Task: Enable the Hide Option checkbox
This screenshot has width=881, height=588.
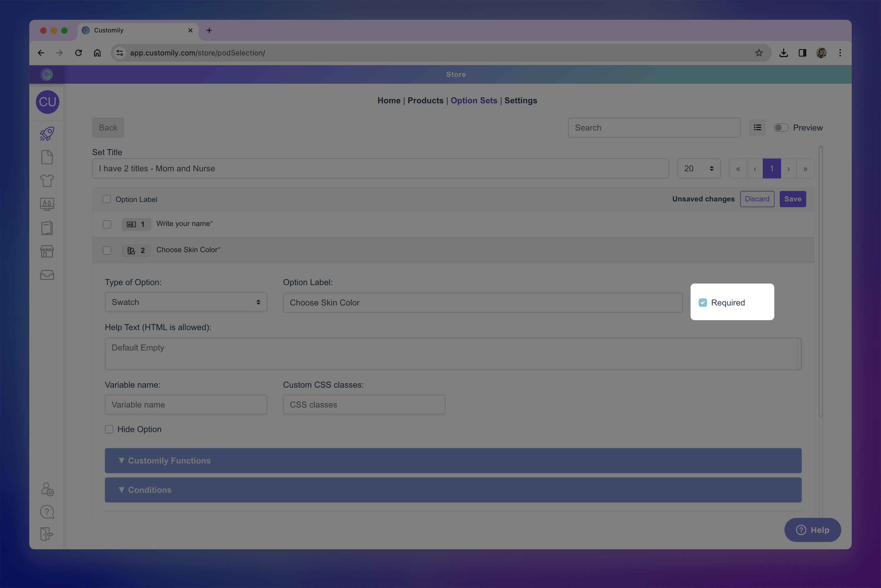Action: pos(109,429)
